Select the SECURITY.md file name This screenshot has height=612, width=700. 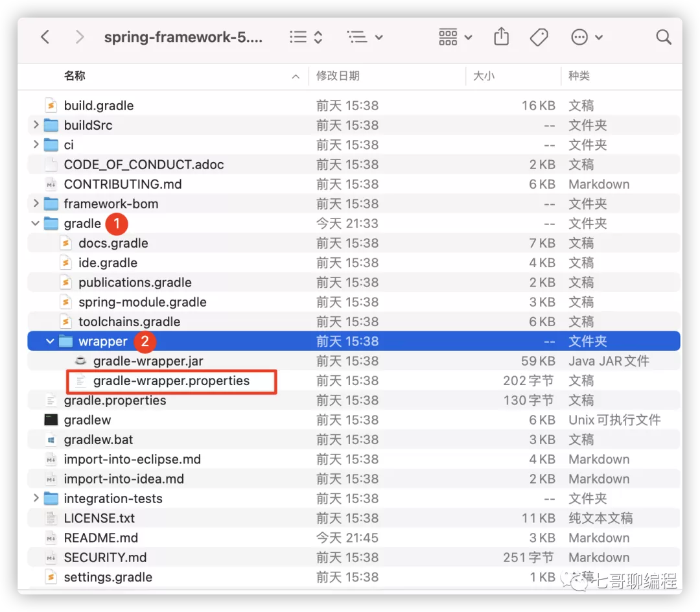pos(105,558)
